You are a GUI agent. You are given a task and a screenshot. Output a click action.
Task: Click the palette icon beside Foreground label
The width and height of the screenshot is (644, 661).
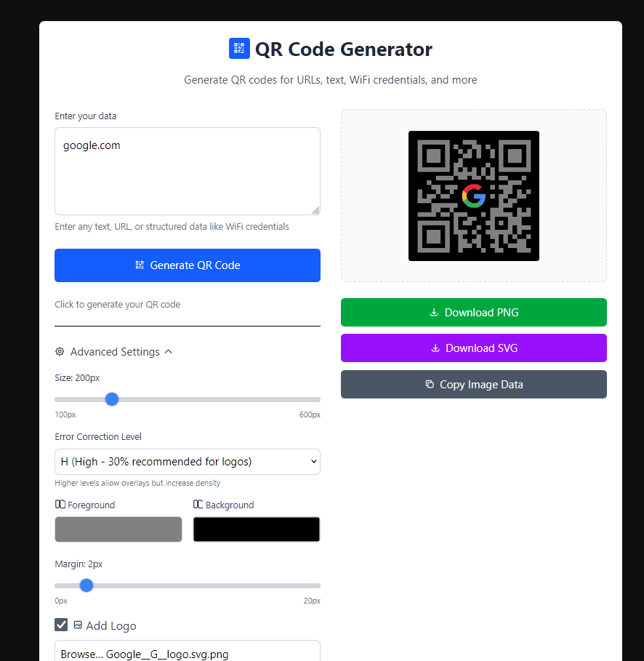(x=60, y=505)
